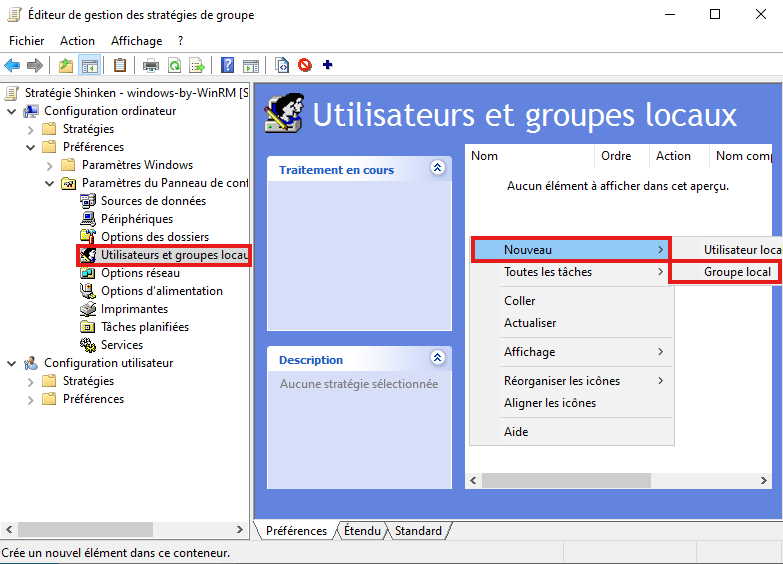Click the green refresh page toolbar icon

click(x=174, y=66)
